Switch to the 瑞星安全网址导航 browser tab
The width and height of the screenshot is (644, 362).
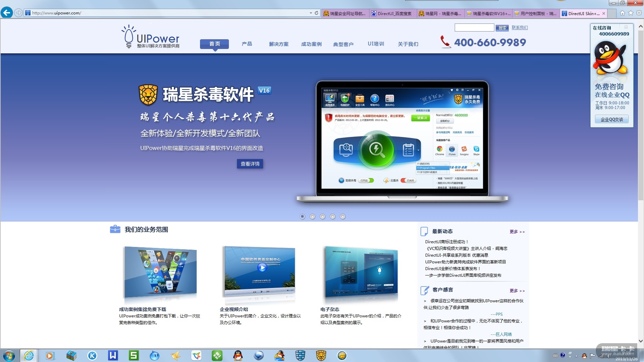click(345, 13)
